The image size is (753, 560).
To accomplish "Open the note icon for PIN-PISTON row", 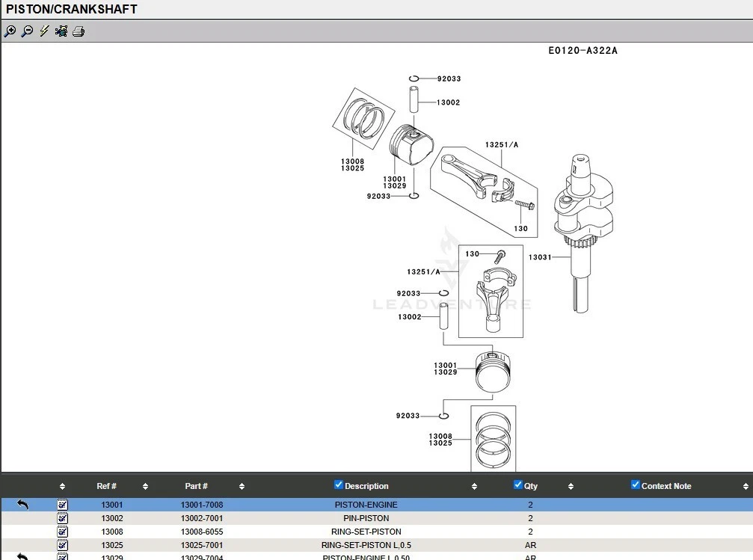I will [63, 518].
